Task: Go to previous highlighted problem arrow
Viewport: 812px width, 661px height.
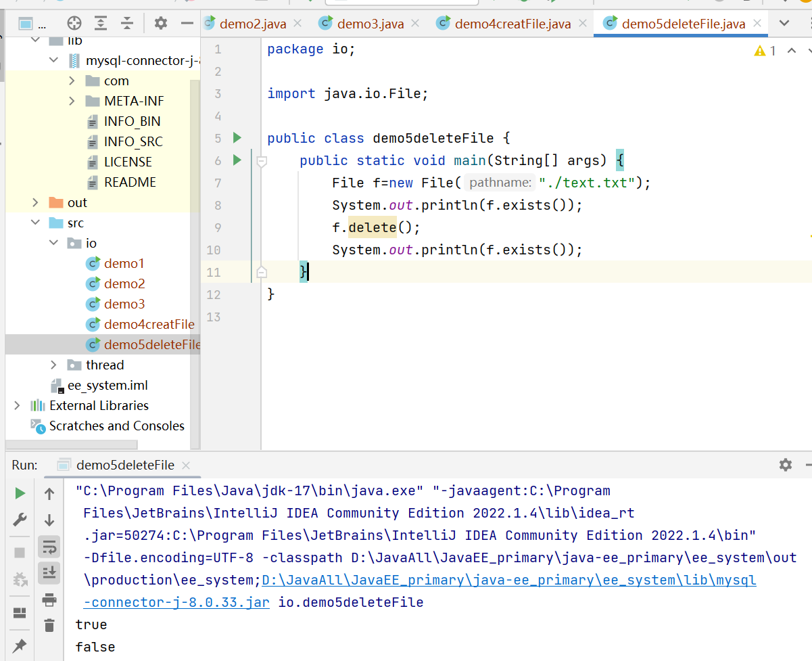Action: (791, 51)
